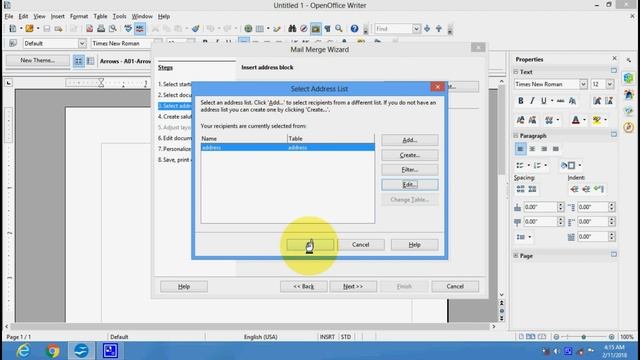Open the Edit menu
Viewport: 640px width, 360px height.
(23, 16)
